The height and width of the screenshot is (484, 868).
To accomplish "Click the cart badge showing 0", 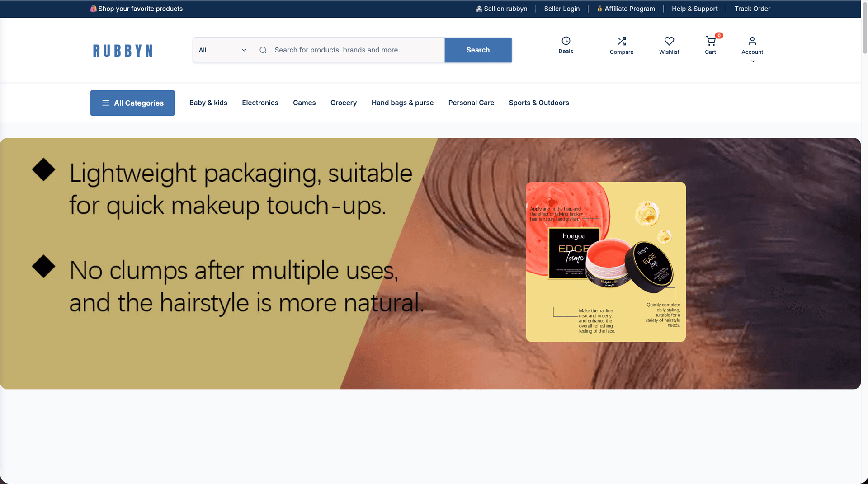I will (x=719, y=36).
